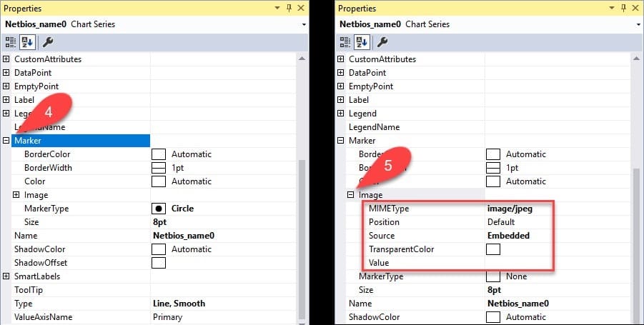The width and height of the screenshot is (644, 325).
Task: Open window position dropdown arrow of right Properties panel
Action: tap(612, 8)
